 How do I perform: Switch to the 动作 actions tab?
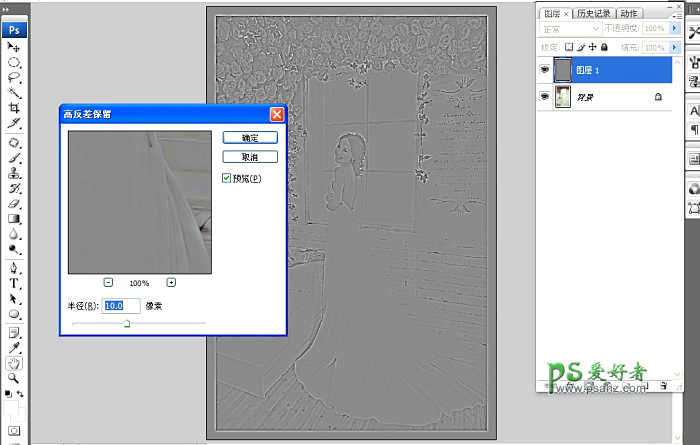click(x=629, y=14)
